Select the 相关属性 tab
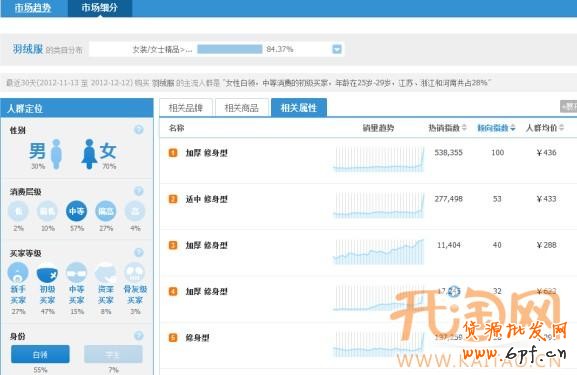The image size is (577, 375). point(298,108)
